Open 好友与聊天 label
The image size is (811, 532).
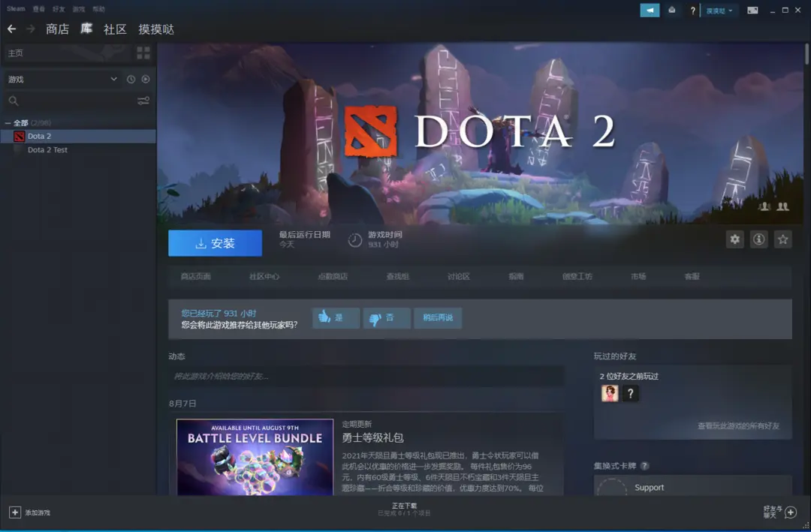[x=773, y=512]
